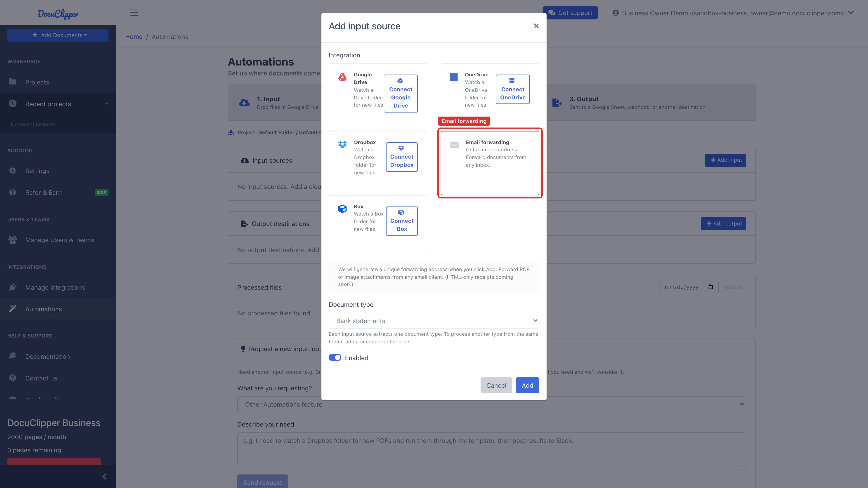
Task: Connect Google Drive integration
Action: [401, 93]
